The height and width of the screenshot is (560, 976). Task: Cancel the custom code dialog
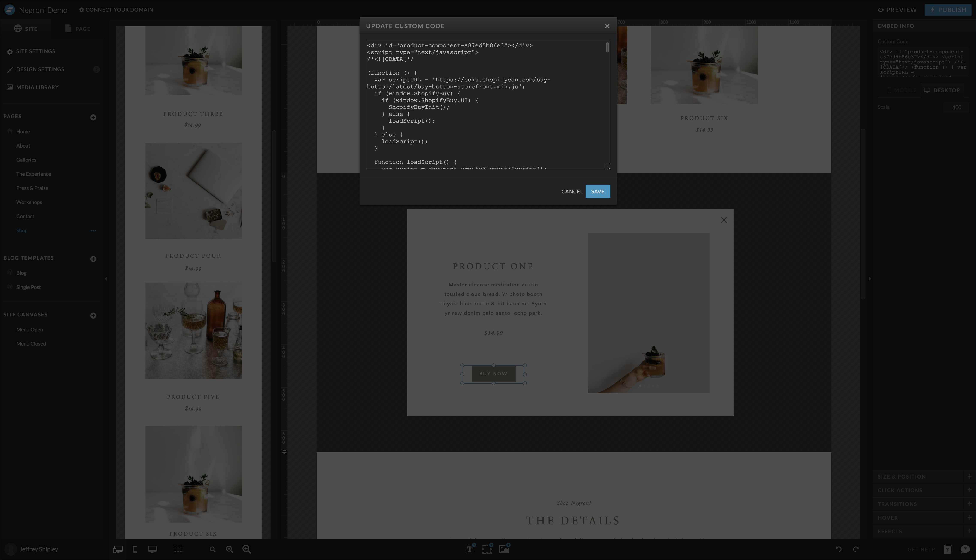coord(572,191)
